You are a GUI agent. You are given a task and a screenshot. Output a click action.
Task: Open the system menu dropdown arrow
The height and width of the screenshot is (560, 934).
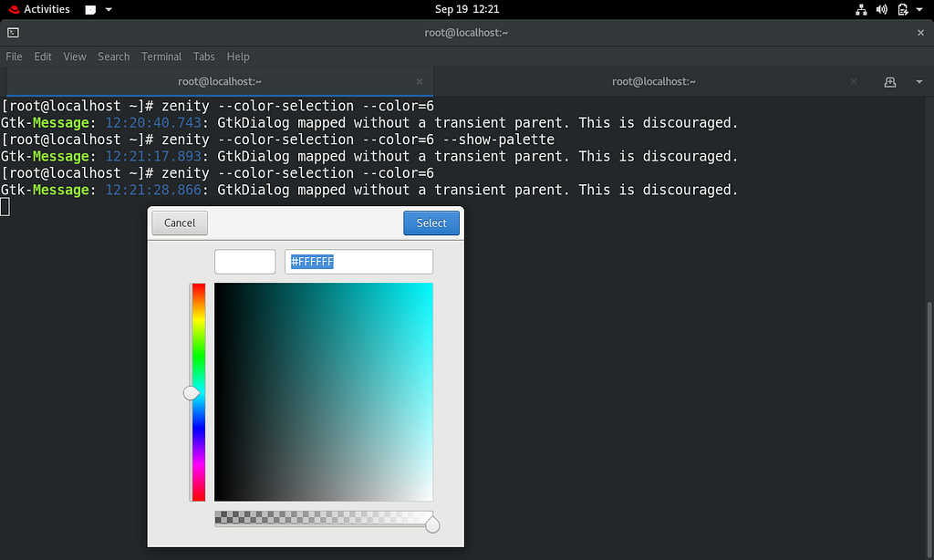coord(919,9)
